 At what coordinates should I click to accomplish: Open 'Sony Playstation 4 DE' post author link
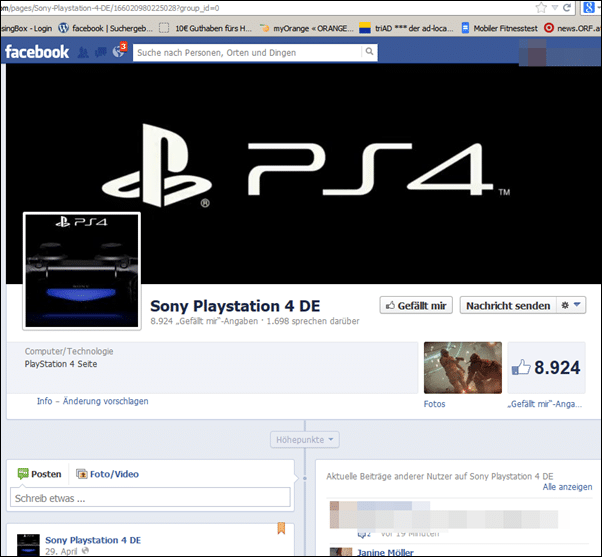pyautogui.click(x=93, y=540)
